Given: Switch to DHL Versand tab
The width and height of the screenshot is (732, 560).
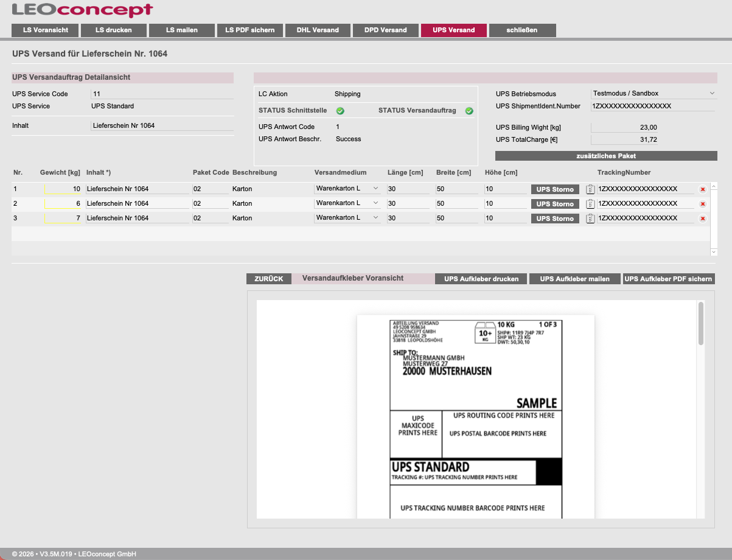Looking at the screenshot, I should click(x=318, y=30).
